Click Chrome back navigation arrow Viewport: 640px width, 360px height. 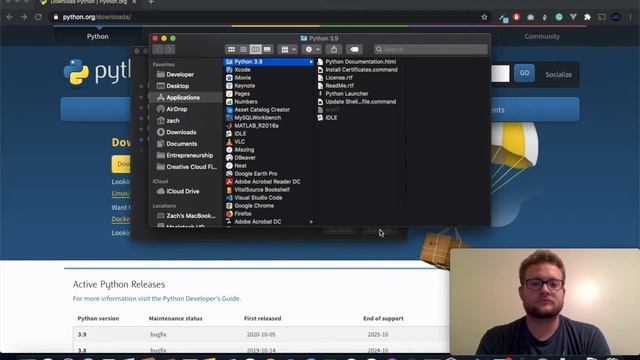tap(10, 17)
